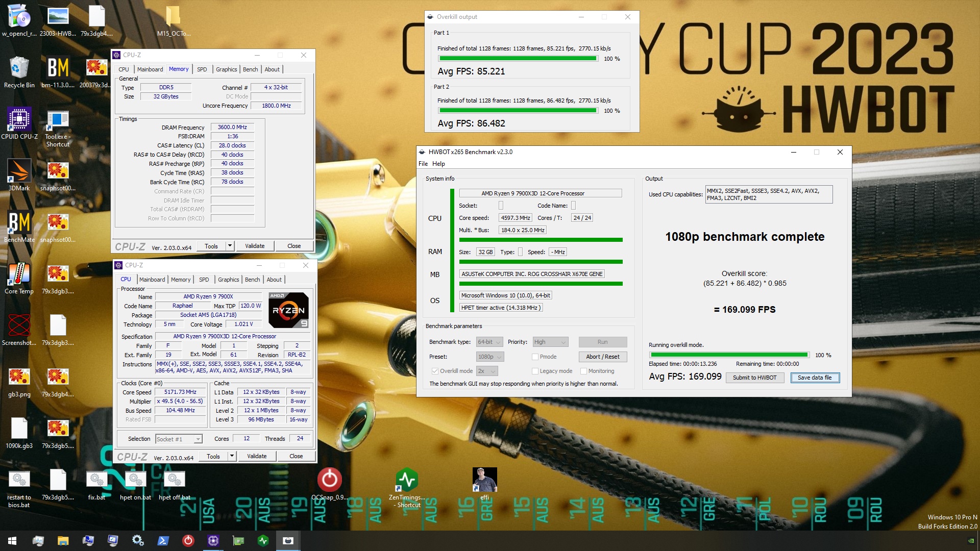Open the Preset 1080p dropdown
This screenshot has width=980, height=551.
(x=490, y=357)
